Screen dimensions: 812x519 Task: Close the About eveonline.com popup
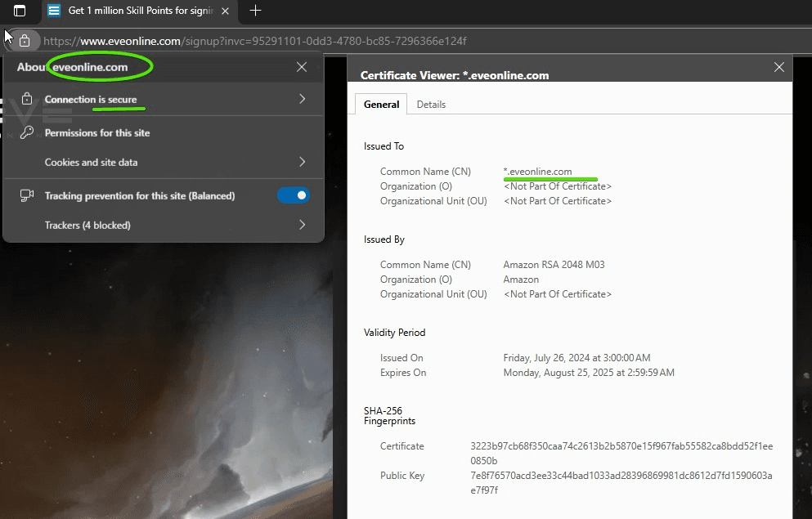pyautogui.click(x=302, y=67)
